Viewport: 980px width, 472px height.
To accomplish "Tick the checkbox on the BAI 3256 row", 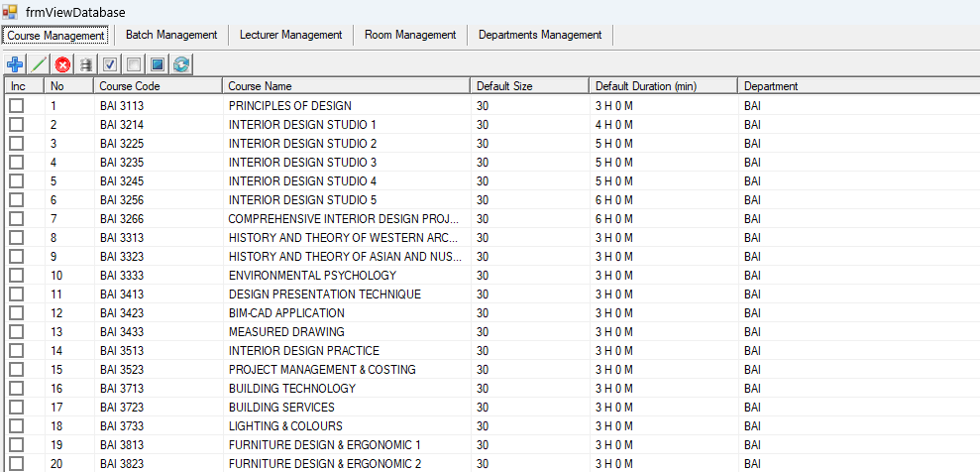I will click(16, 200).
